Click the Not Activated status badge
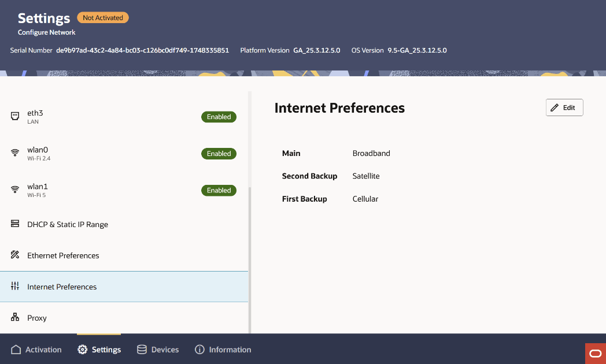The width and height of the screenshot is (606, 364). 102,17
